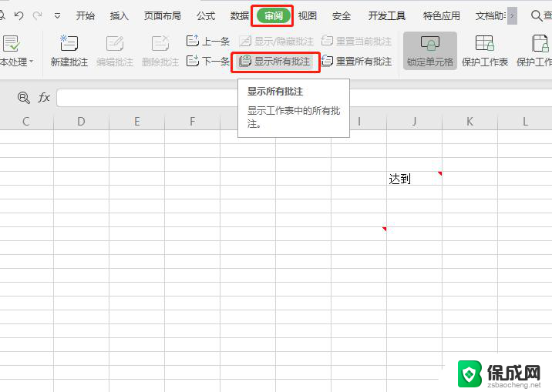Click the 新建批注 icon
The image size is (552, 392).
tap(69, 43)
